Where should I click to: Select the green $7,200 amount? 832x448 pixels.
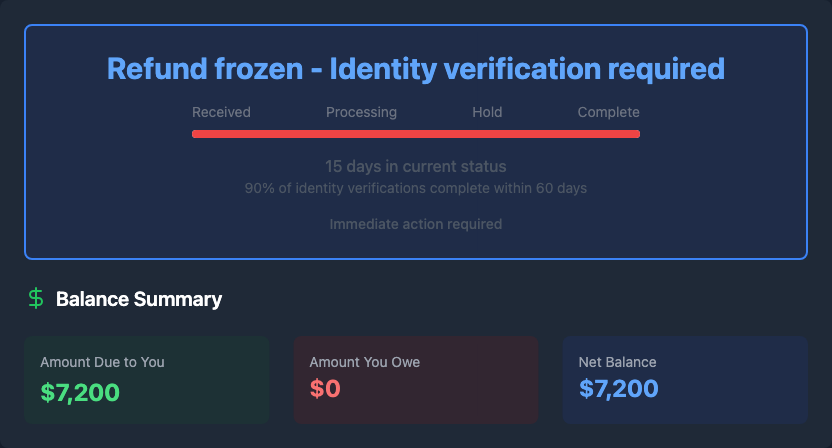click(x=80, y=389)
